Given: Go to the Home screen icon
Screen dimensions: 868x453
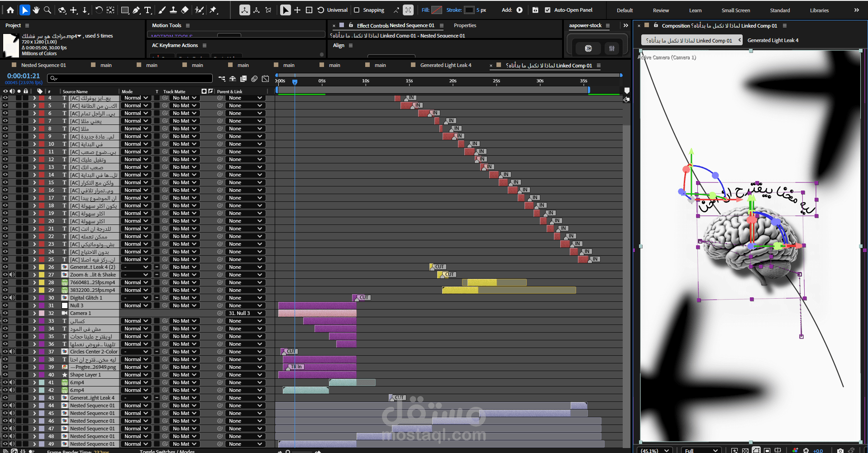Looking at the screenshot, I should click(10, 10).
